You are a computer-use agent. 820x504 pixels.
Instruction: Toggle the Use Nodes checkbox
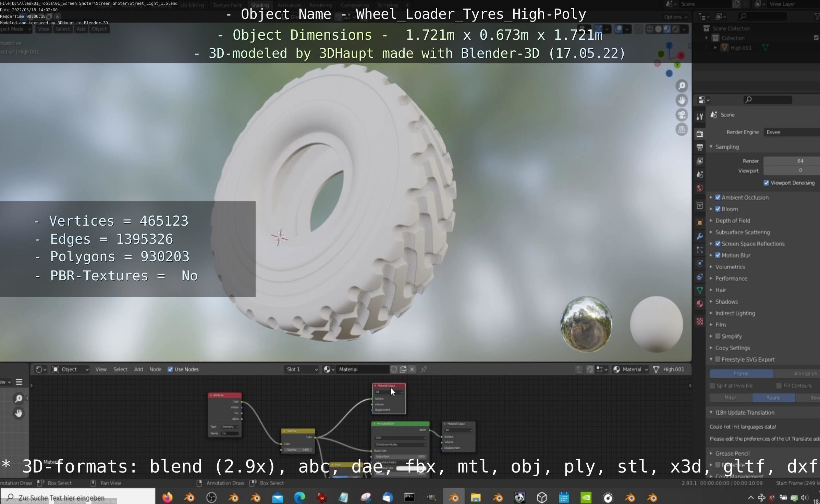tap(170, 369)
